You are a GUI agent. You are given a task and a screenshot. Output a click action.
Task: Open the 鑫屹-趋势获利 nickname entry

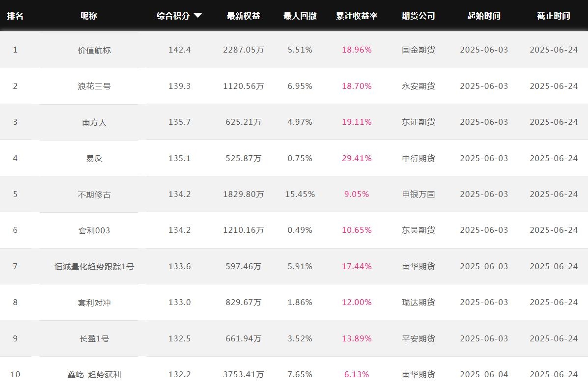(94, 374)
